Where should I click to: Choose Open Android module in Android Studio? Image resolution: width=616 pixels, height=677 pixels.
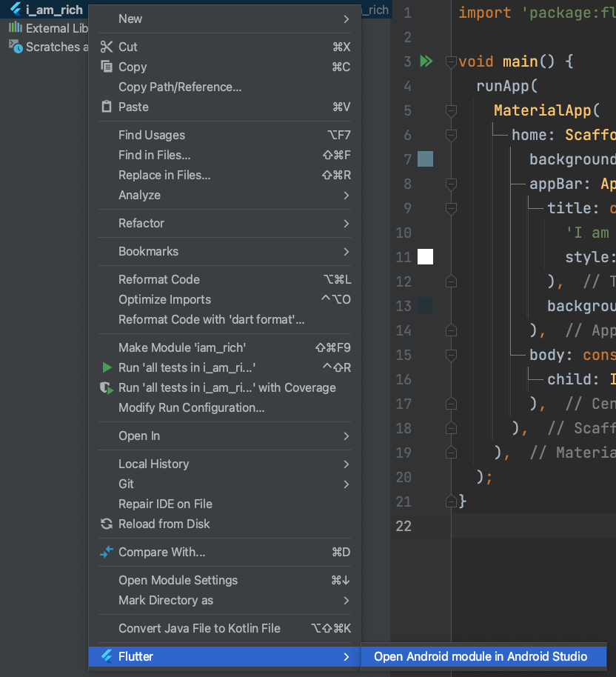tap(483, 656)
